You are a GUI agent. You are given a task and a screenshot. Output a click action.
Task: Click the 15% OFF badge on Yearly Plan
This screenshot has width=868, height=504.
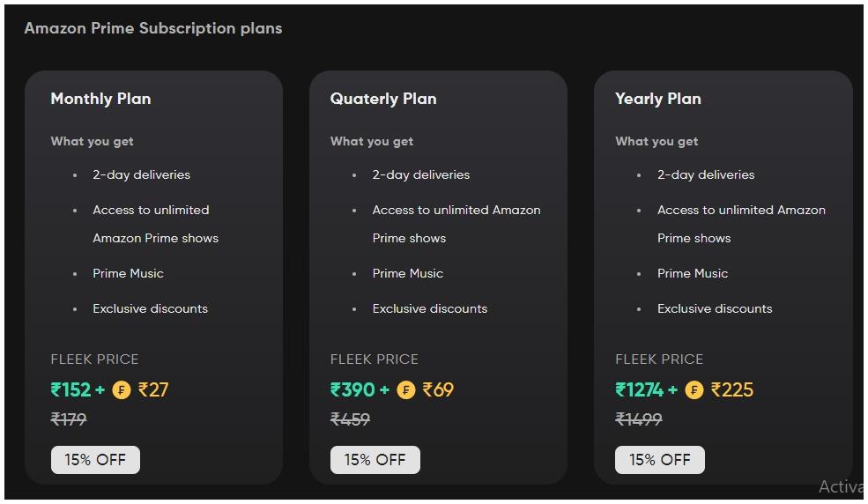[659, 460]
